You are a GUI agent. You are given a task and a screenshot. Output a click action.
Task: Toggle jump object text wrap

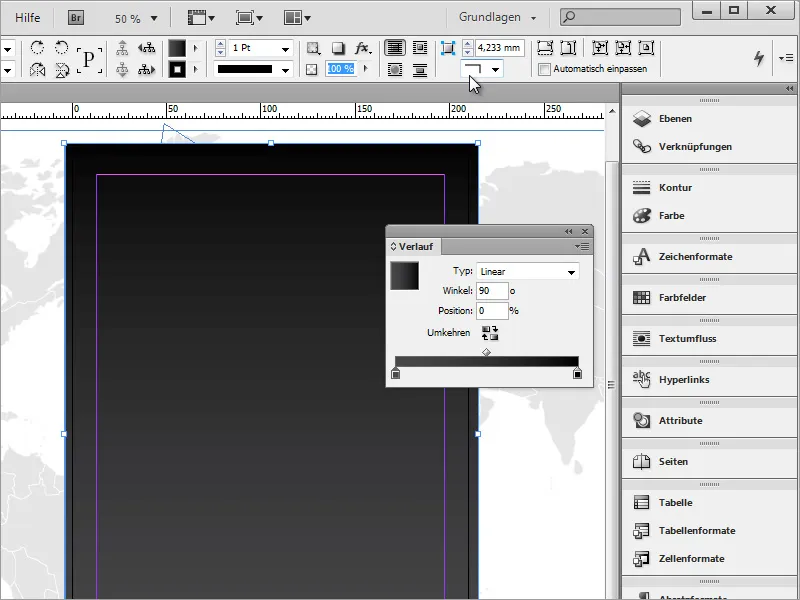[420, 69]
